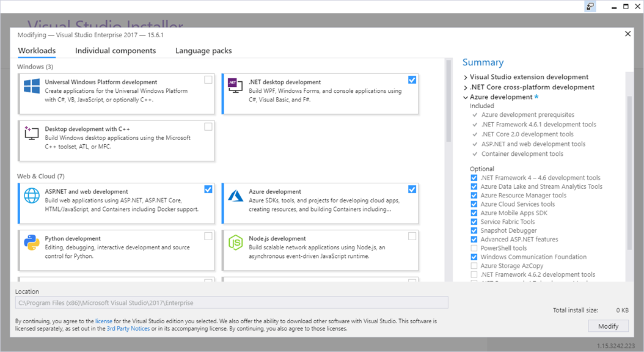644x352 pixels.
Task: Uncheck Azure Cloud Services tools option
Action: [474, 204]
